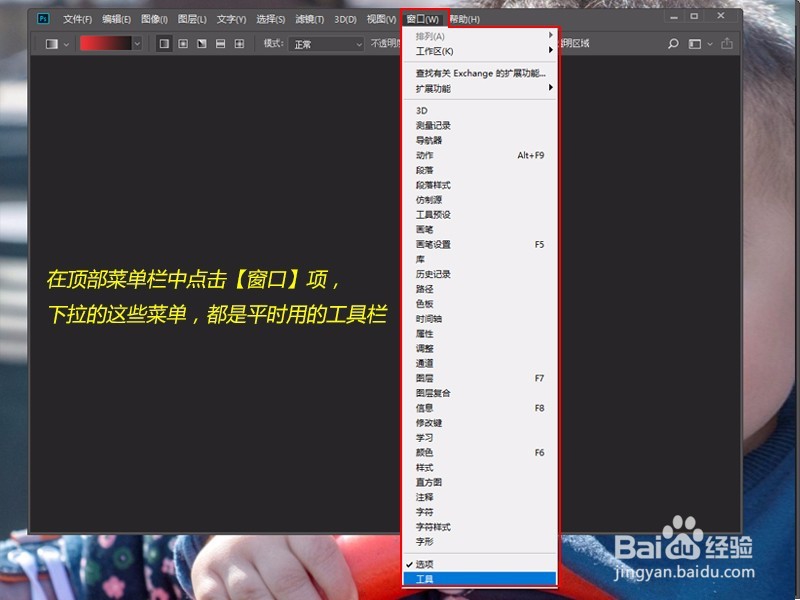Open 历史记录 panel entry
The image size is (800, 600).
pos(480,274)
